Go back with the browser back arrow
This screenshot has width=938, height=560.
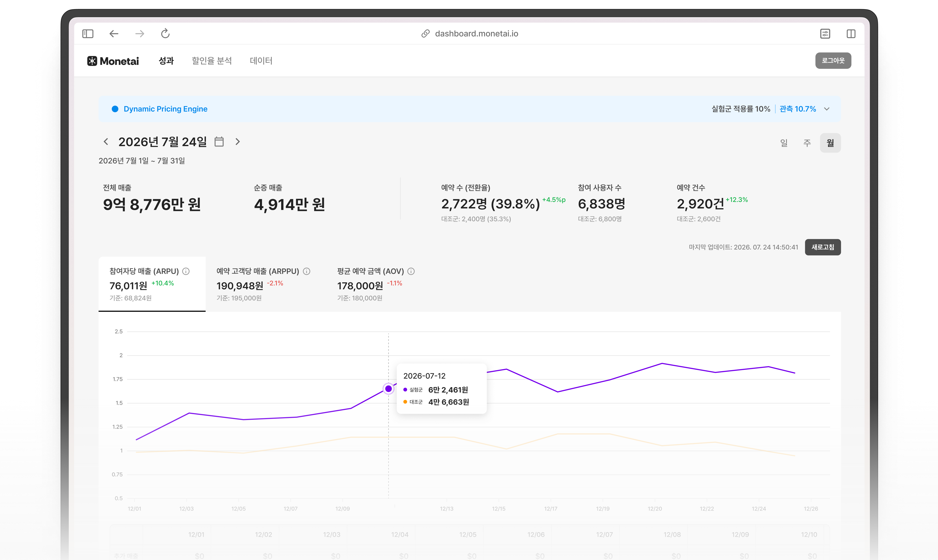pos(114,34)
